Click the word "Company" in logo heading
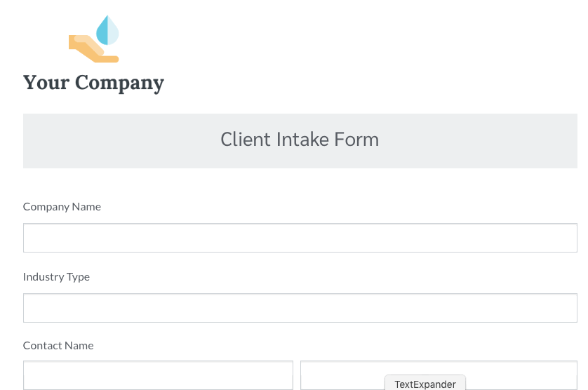 click(x=119, y=83)
